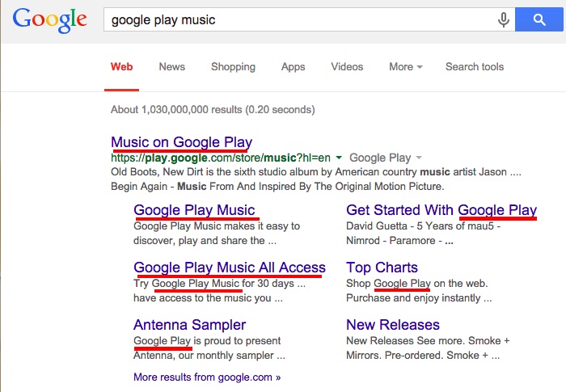Click the blue search magnifier button
Screen dimensions: 566x392
coord(539,19)
